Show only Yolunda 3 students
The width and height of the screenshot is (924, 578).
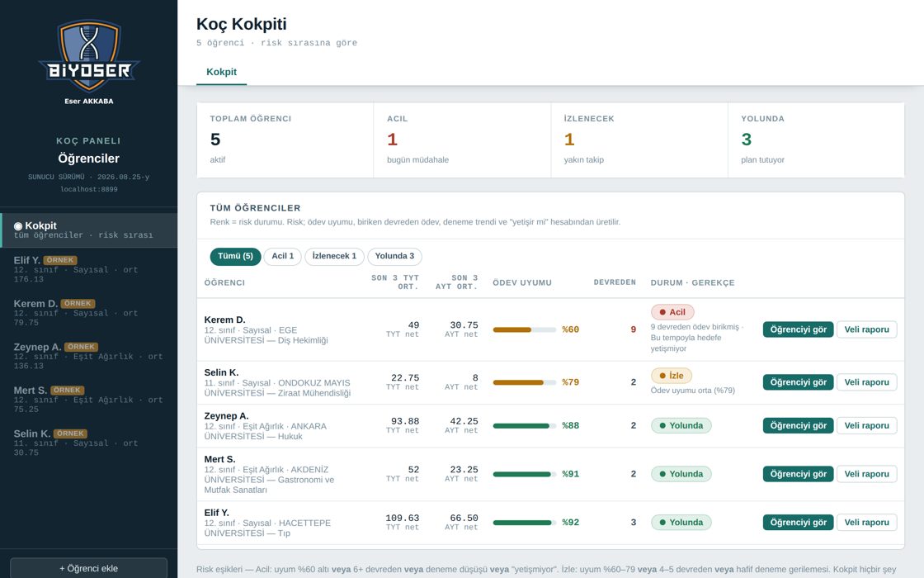pos(395,256)
